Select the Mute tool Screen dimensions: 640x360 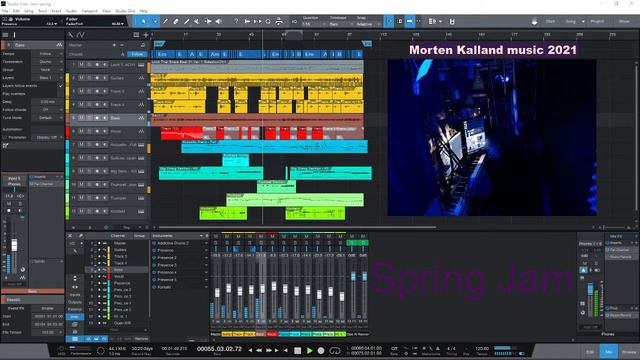coord(197,21)
